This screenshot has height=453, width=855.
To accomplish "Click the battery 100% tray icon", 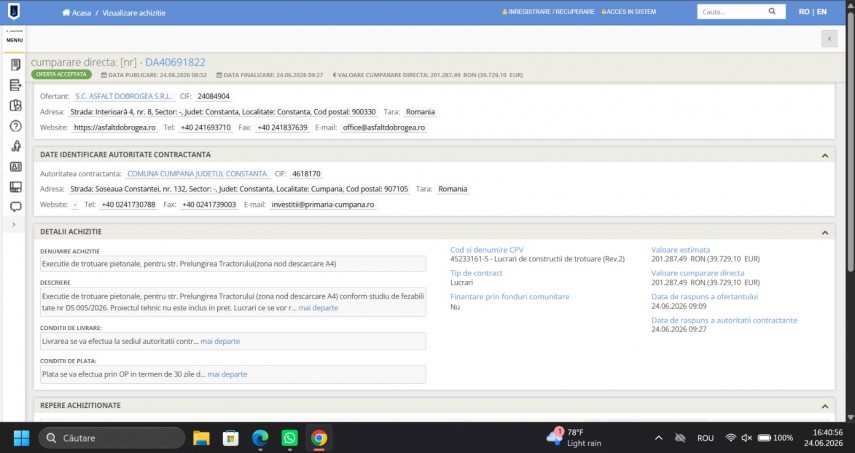I will 775,438.
